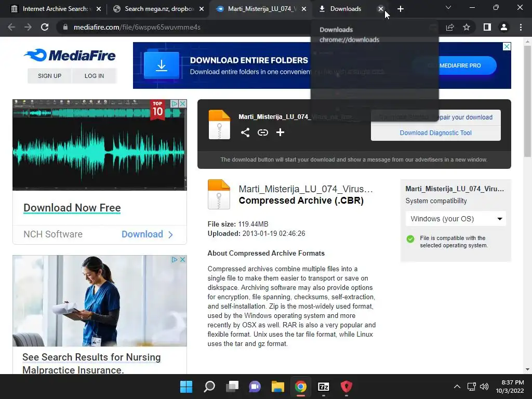This screenshot has height=399, width=532.
Task: Open the Chrome profile icon
Action: point(504,27)
